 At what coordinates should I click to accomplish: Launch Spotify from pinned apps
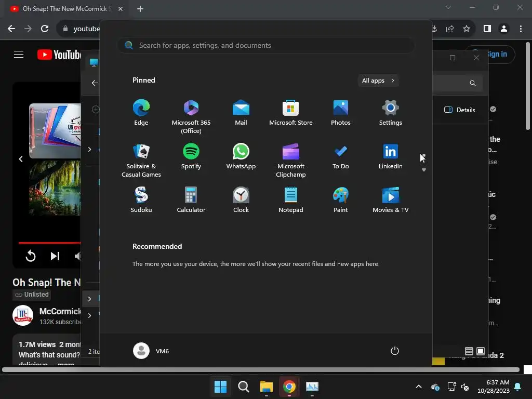(191, 157)
